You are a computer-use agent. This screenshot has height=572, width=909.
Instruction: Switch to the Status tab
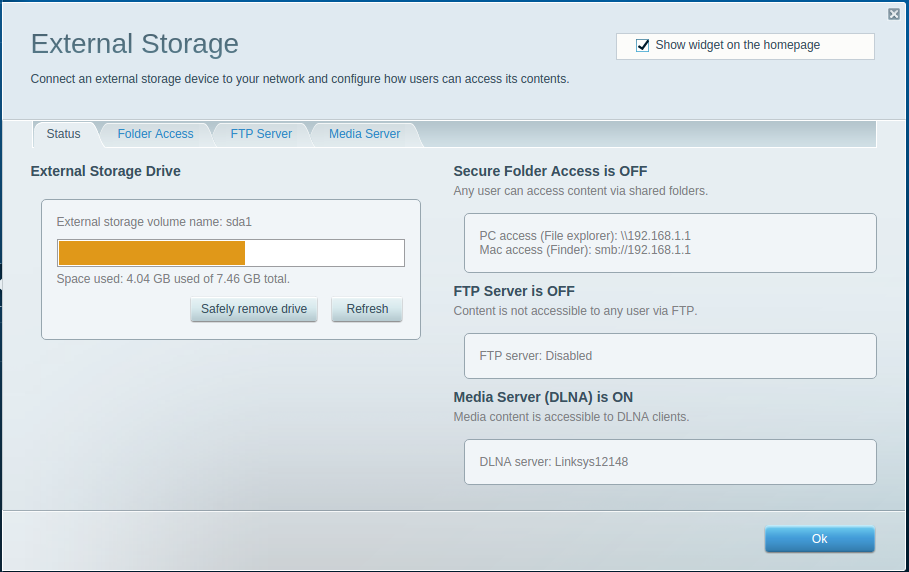coord(63,134)
